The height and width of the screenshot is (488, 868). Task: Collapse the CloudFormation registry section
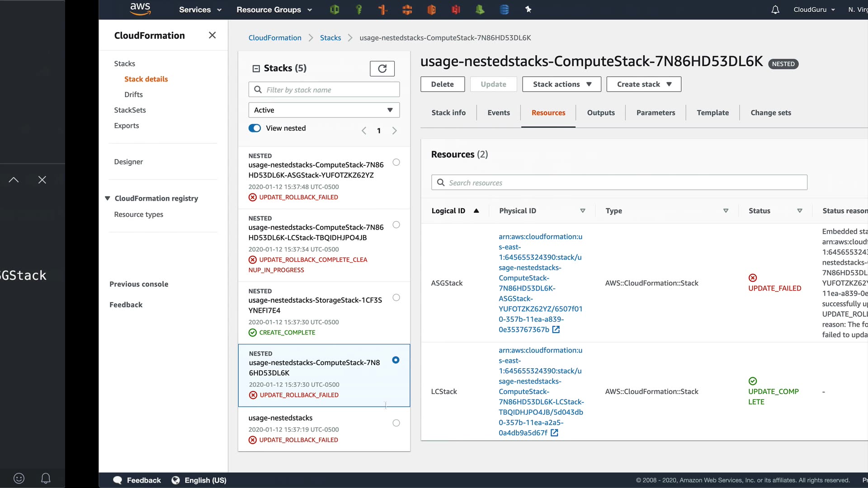click(108, 198)
